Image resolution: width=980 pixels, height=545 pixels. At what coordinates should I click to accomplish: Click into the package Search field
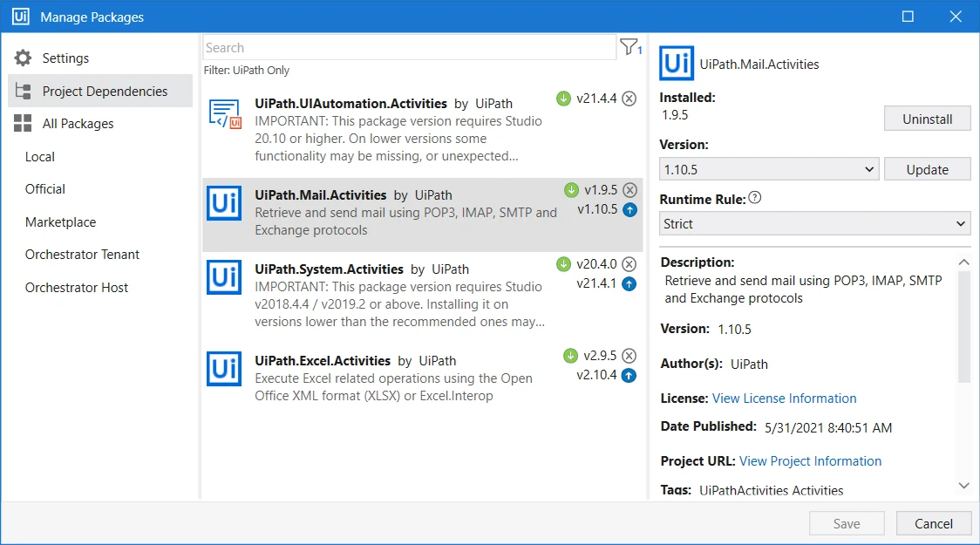[410, 47]
